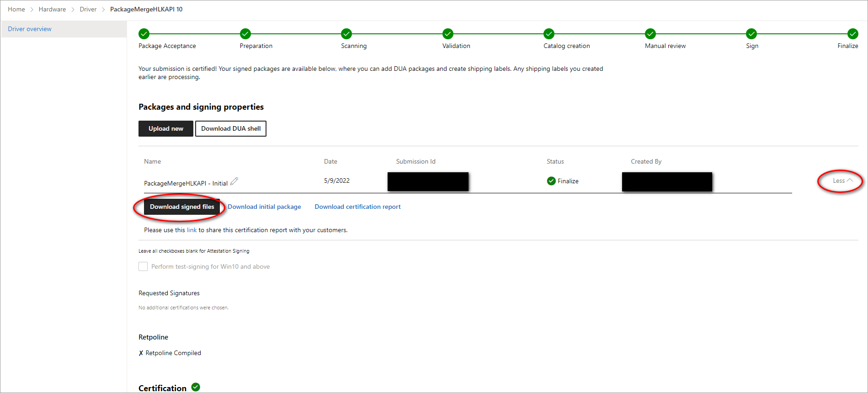This screenshot has width=868, height=393.
Task: Click the Sign step label
Action: pyautogui.click(x=752, y=46)
